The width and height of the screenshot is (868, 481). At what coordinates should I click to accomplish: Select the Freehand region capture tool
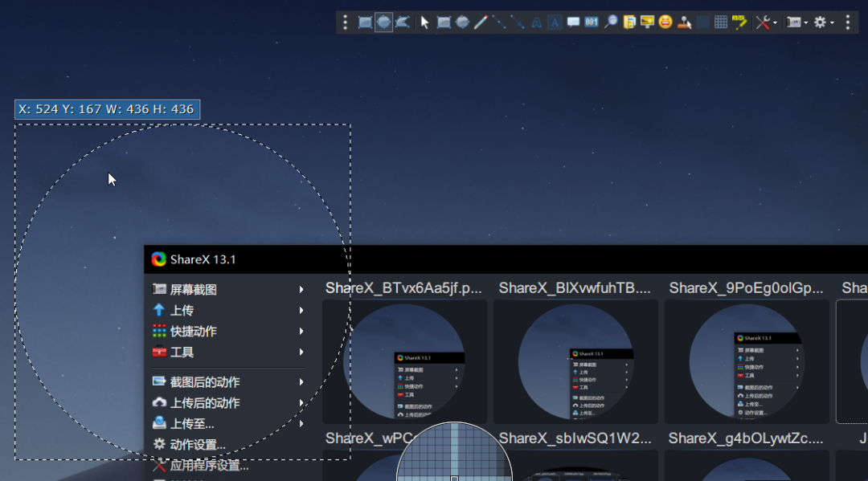(403, 22)
